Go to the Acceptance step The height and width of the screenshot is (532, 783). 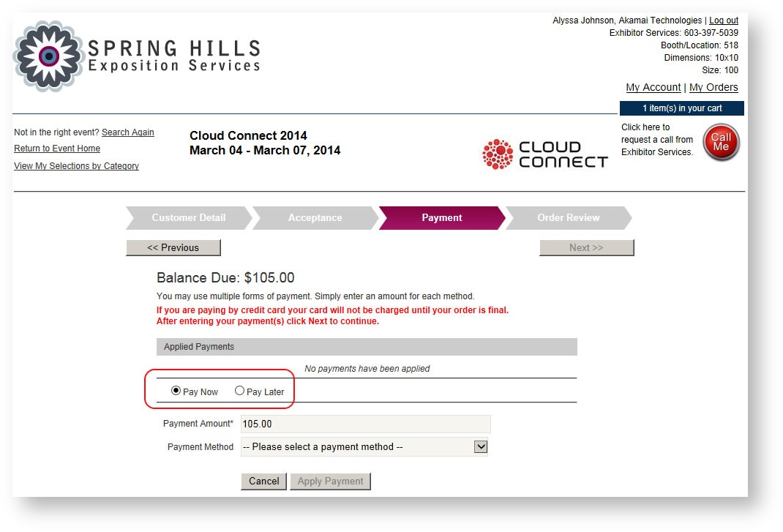click(315, 217)
